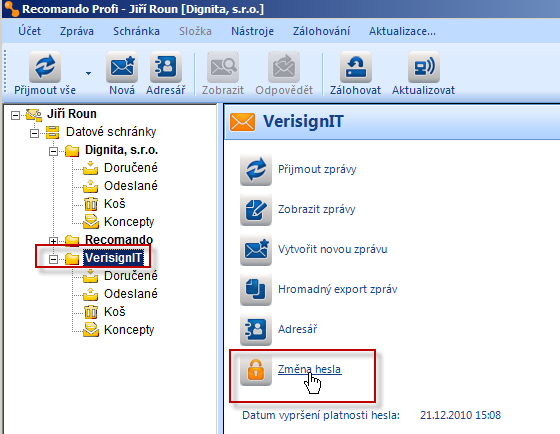Open dropdown arrow next to Přijmout vše
The height and width of the screenshot is (434, 560).
(88, 74)
